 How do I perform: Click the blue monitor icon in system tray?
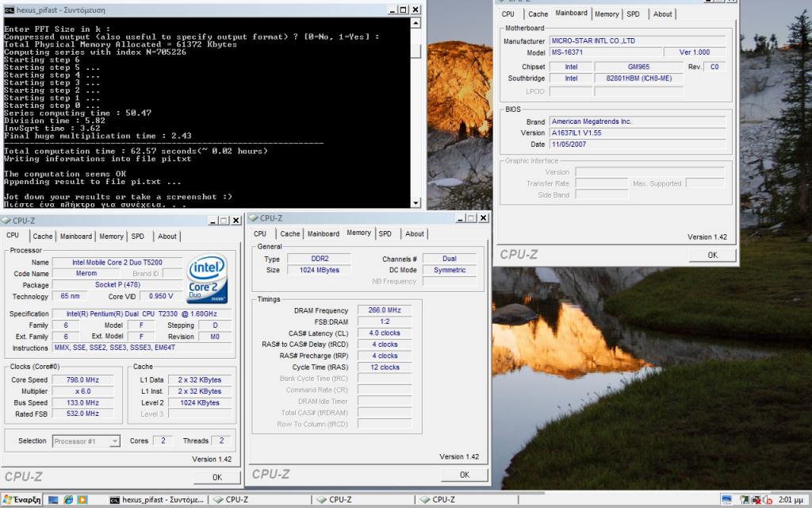(726, 500)
